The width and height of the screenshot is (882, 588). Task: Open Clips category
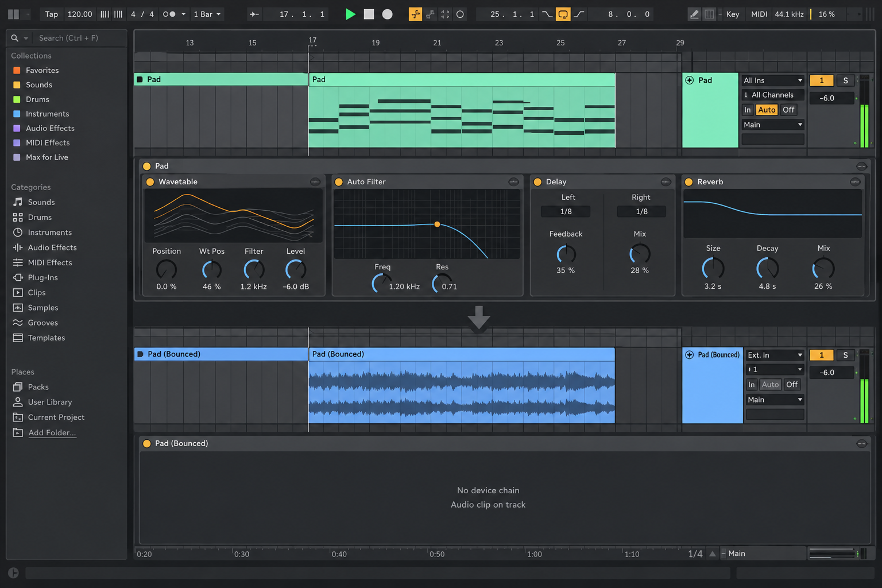click(37, 293)
